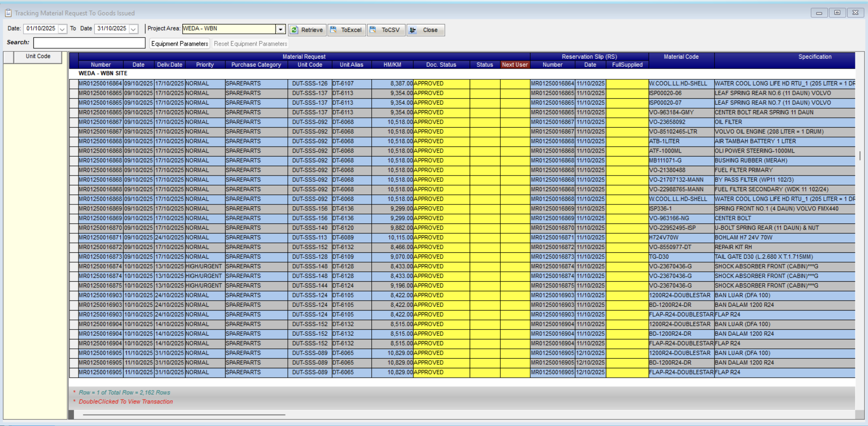Open the end date 31/10/2025 calendar dropdown

click(134, 29)
